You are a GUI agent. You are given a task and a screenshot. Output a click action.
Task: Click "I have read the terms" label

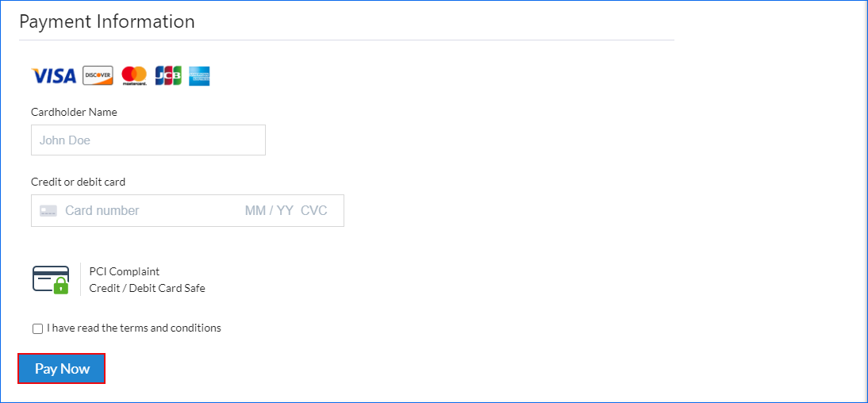pos(134,328)
